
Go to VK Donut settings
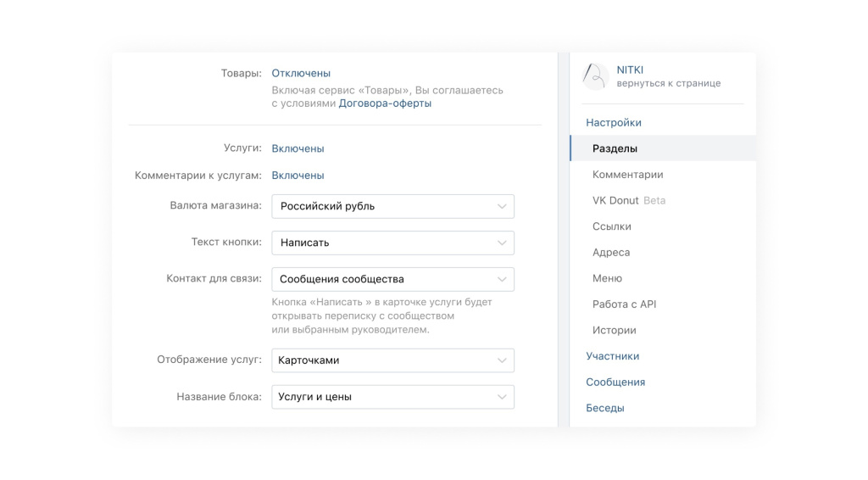click(616, 201)
